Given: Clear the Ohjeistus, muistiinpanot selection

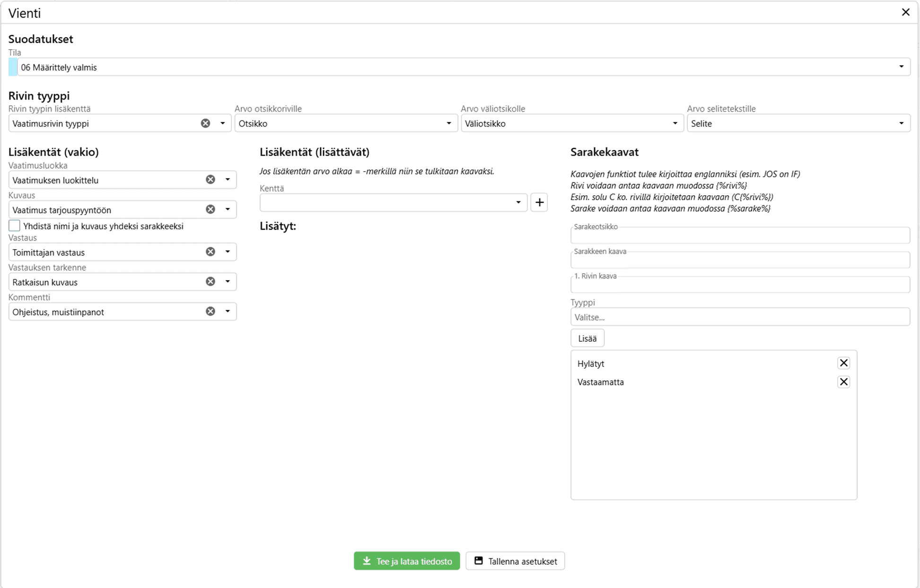Looking at the screenshot, I should click(x=210, y=311).
